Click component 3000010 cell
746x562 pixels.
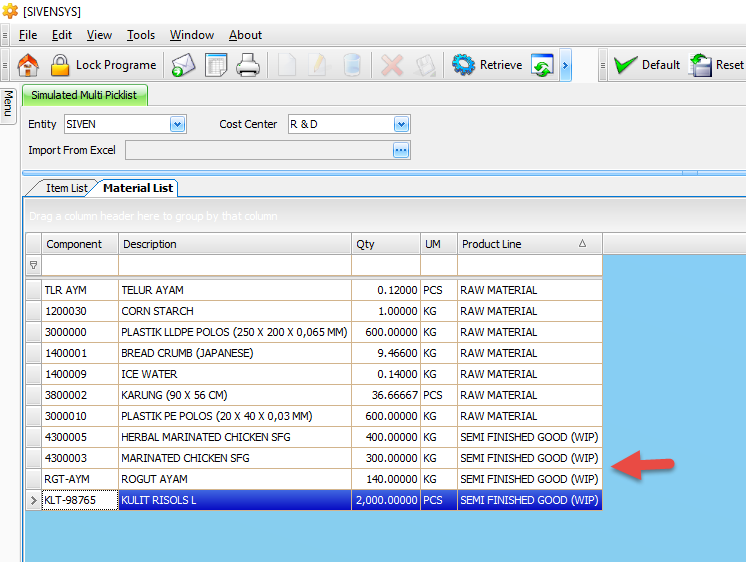click(80, 416)
